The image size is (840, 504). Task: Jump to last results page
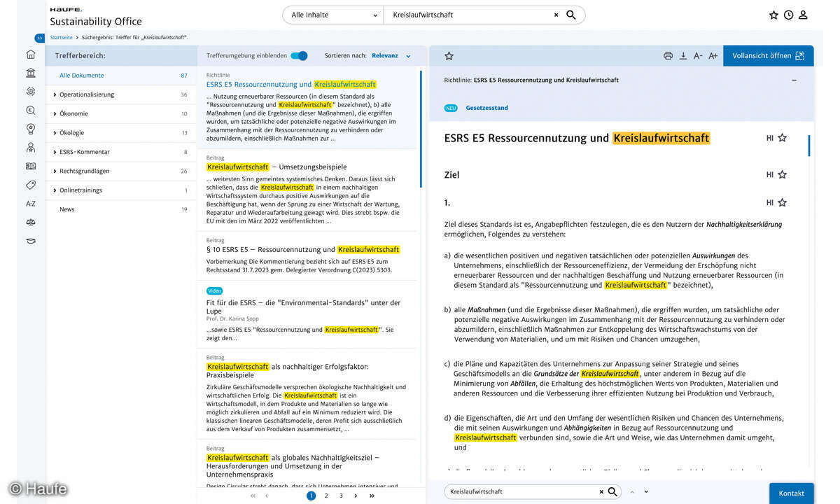pyautogui.click(x=372, y=496)
